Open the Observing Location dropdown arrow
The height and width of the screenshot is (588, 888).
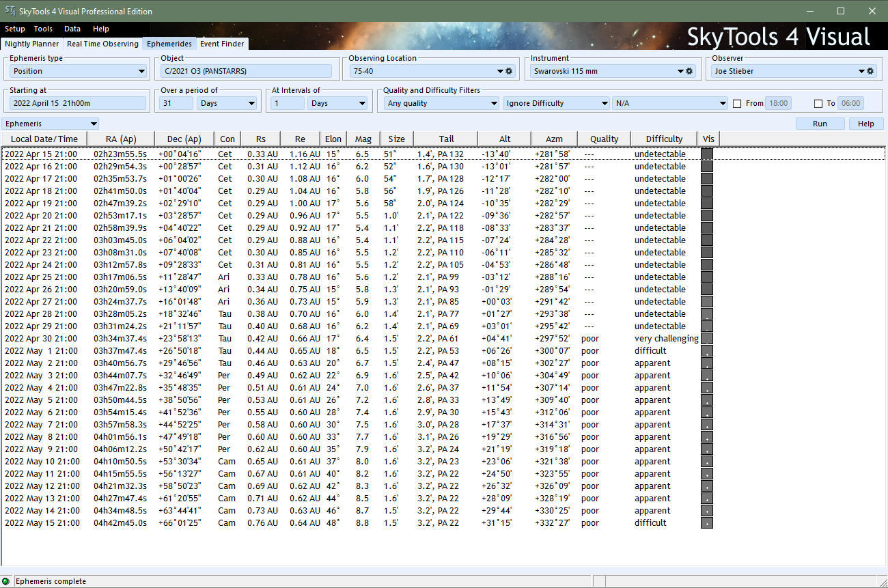click(x=501, y=71)
